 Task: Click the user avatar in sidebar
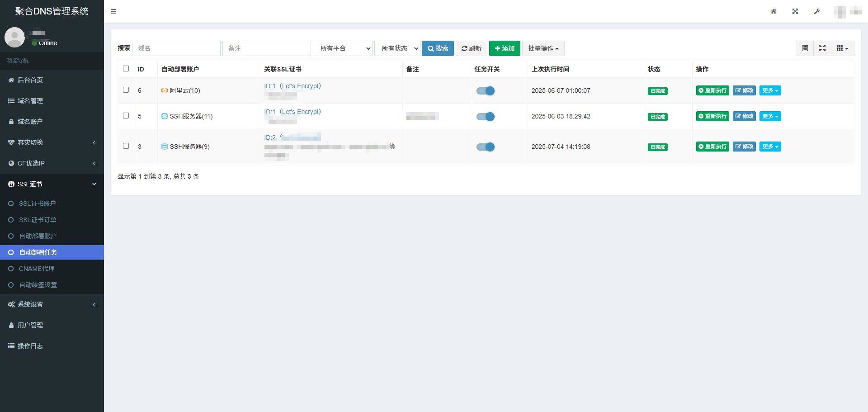tap(14, 37)
